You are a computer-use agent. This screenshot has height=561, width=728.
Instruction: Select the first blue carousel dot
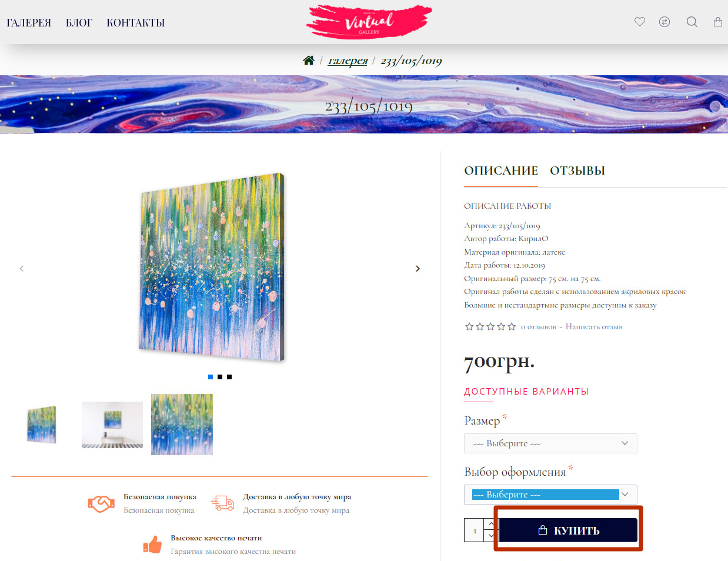click(211, 377)
